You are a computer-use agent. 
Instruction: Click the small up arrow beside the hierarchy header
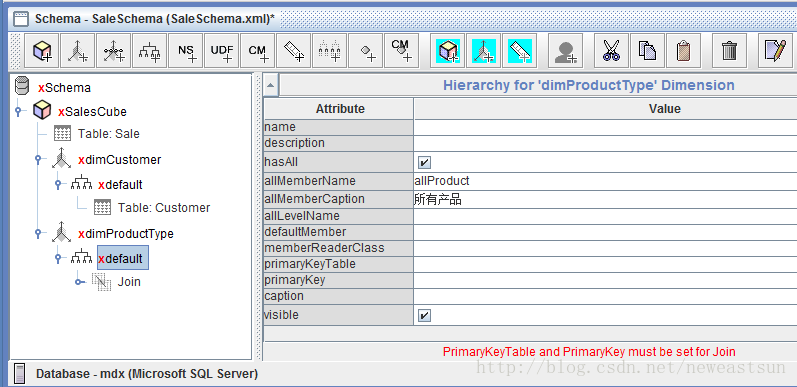click(x=270, y=85)
